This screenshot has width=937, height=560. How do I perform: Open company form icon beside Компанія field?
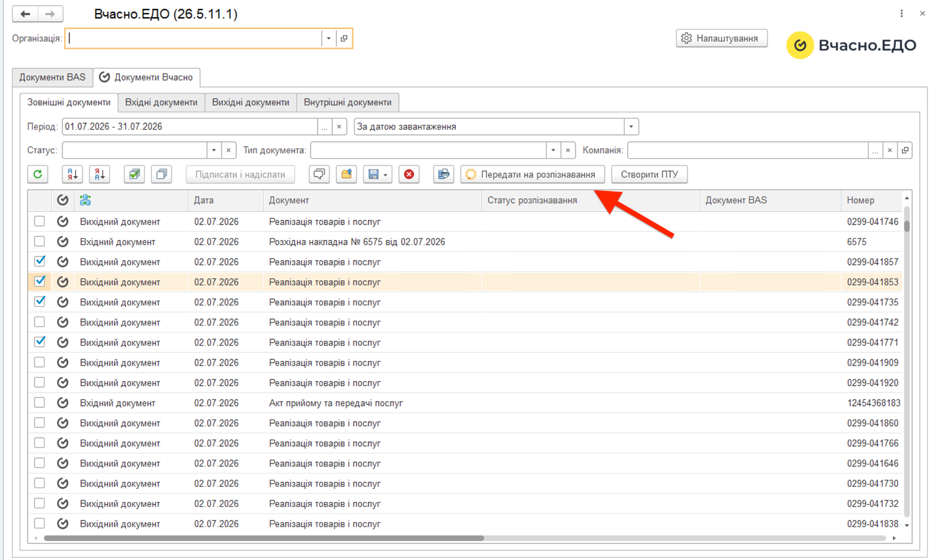click(x=905, y=150)
